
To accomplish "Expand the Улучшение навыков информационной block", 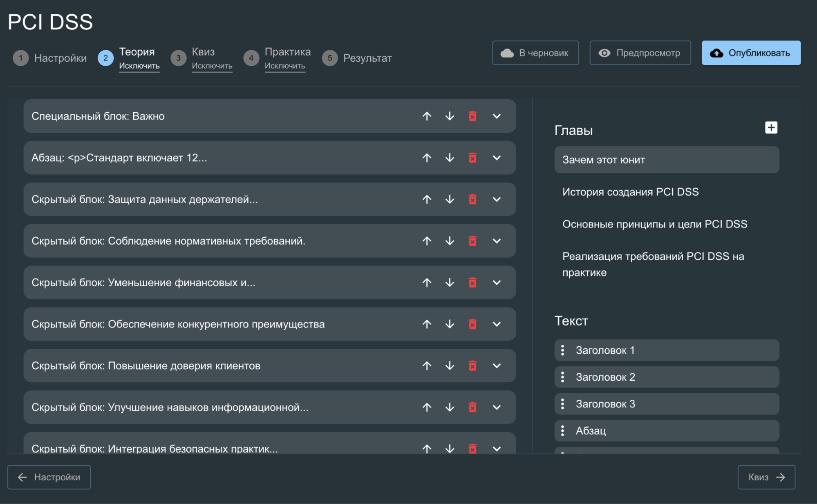I will [x=497, y=408].
